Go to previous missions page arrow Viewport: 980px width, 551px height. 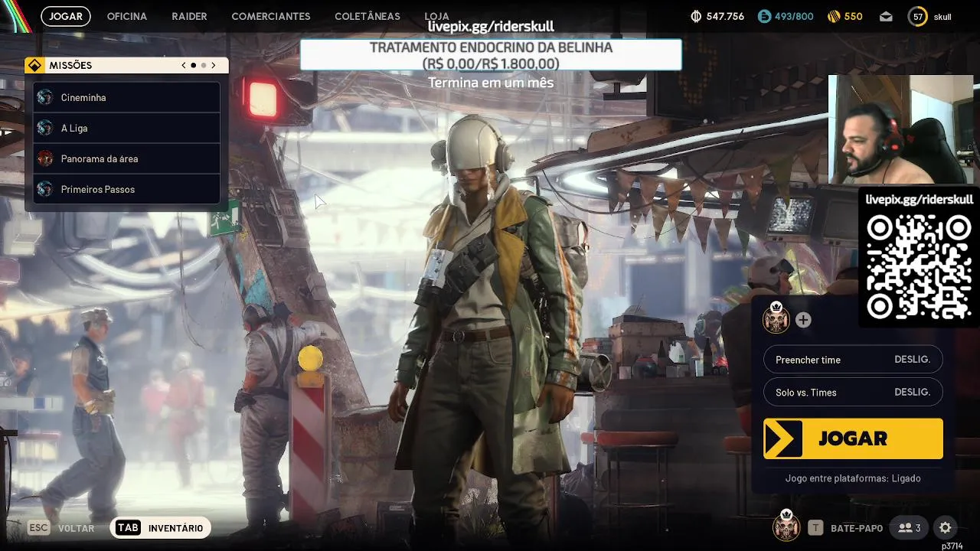pyautogui.click(x=184, y=66)
